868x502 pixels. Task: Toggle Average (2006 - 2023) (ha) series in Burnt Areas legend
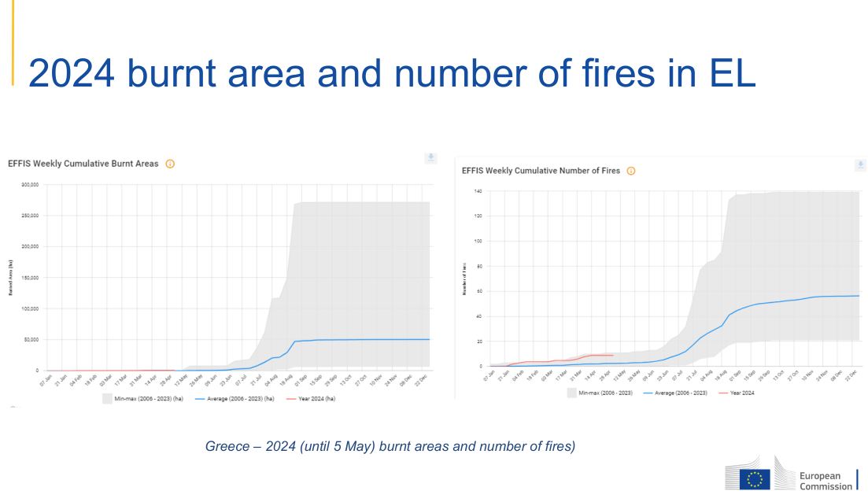point(235,399)
